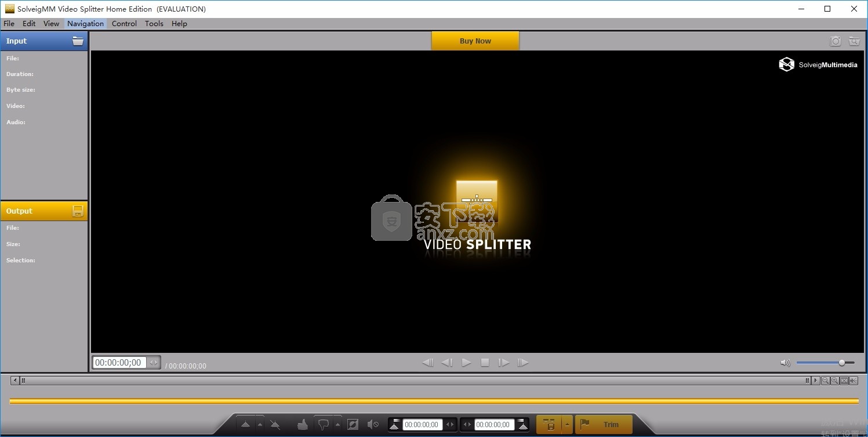This screenshot has height=437, width=868.
Task: Click the SolveigMultimedia logo
Action: pyautogui.click(x=818, y=64)
